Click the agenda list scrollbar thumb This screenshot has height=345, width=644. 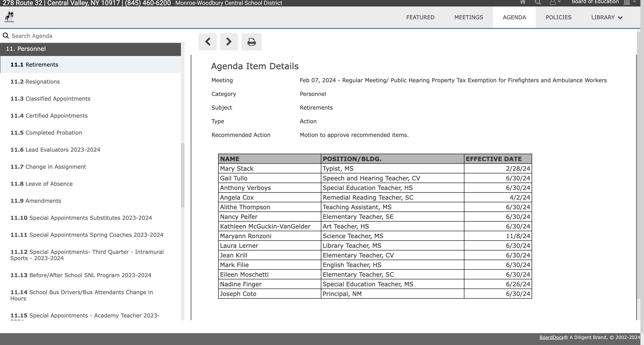pyautogui.click(x=183, y=175)
